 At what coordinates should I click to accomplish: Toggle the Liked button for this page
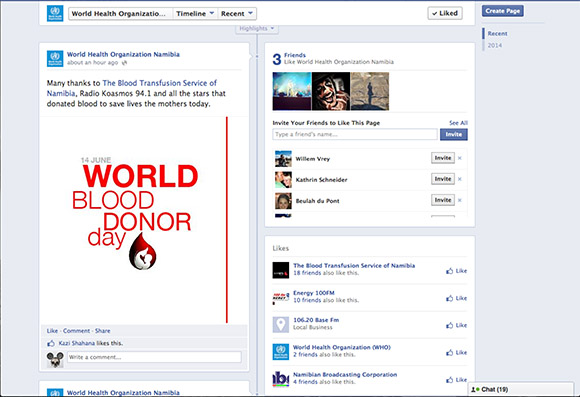(x=445, y=13)
